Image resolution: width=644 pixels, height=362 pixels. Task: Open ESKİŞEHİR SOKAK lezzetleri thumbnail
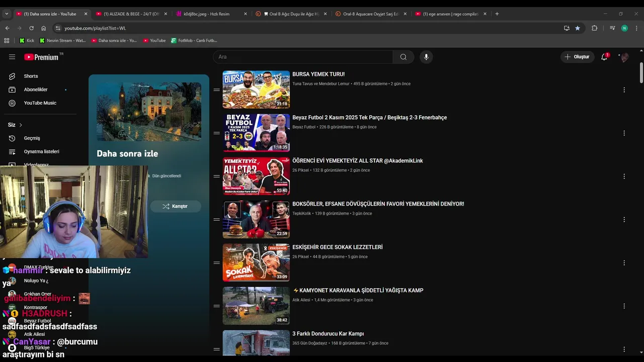point(256,262)
